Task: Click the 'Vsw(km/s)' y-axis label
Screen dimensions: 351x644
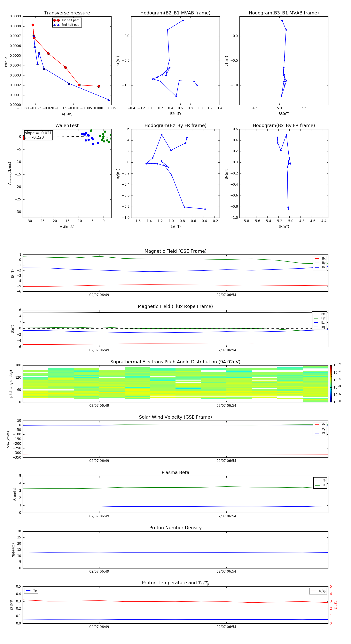Action: click(x=8, y=439)
